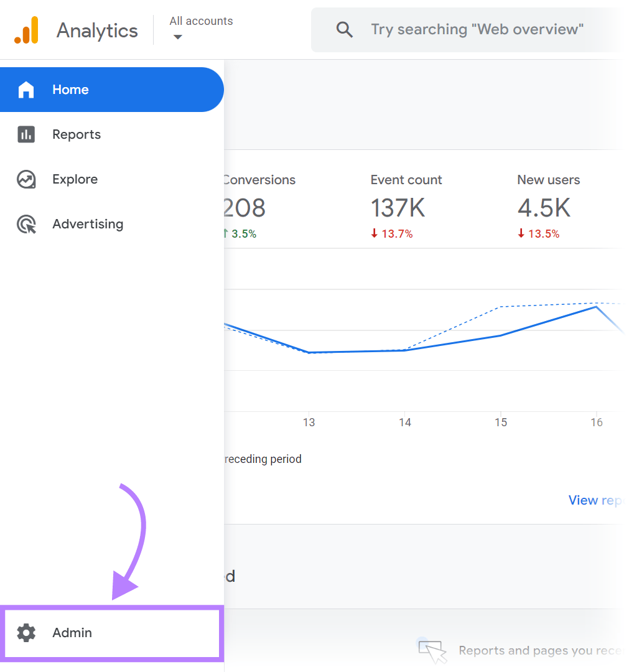Image resolution: width=629 pixels, height=672 pixels.
Task: Click the Explore compass icon
Action: tap(26, 179)
